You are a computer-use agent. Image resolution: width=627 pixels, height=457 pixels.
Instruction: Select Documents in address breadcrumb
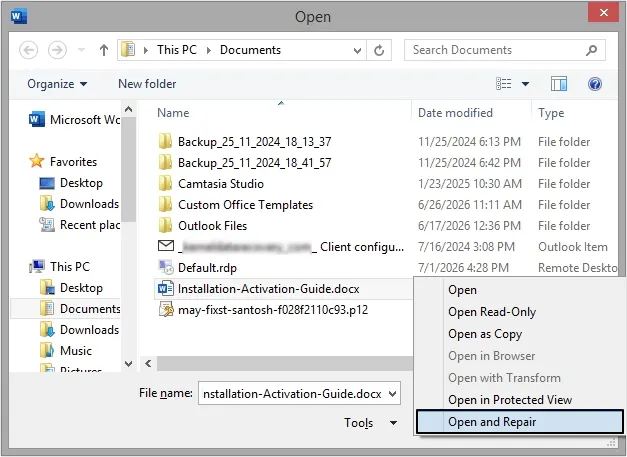coord(250,50)
